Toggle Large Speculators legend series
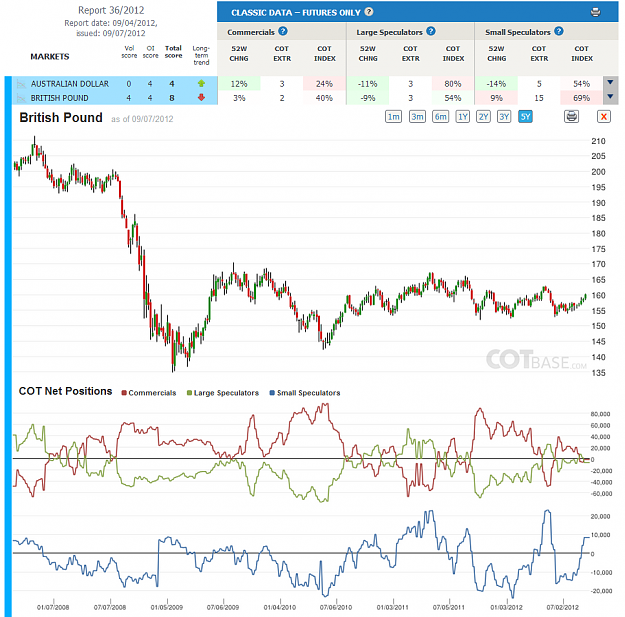The height and width of the screenshot is (617, 625). (223, 393)
